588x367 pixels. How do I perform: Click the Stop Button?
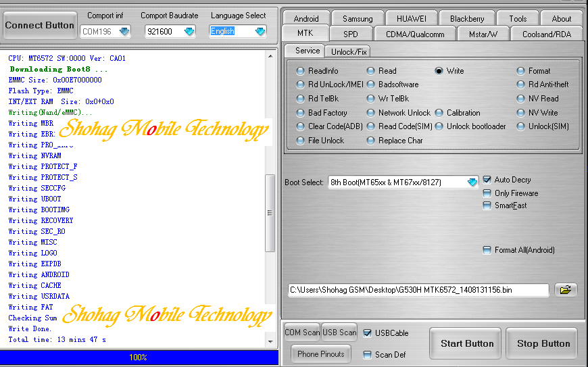pyautogui.click(x=543, y=343)
